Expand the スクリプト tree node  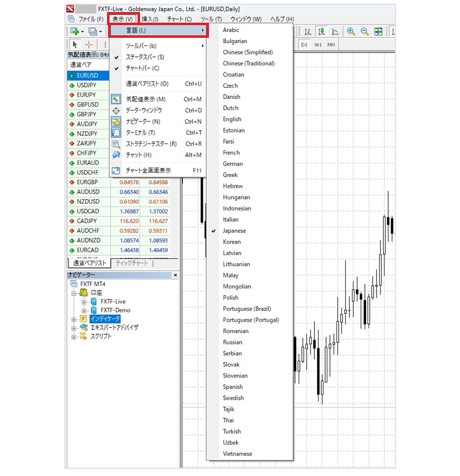click(x=74, y=337)
